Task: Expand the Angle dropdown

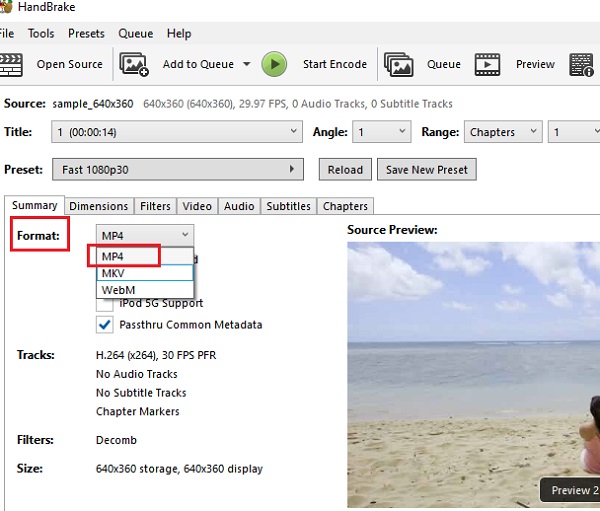Action: pyautogui.click(x=382, y=132)
